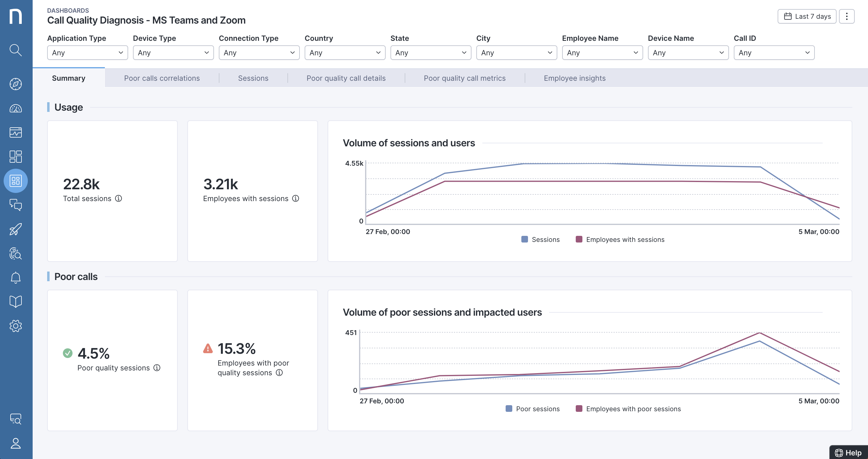Open the settings gear icon in sidebar
The height and width of the screenshot is (459, 868).
15,326
